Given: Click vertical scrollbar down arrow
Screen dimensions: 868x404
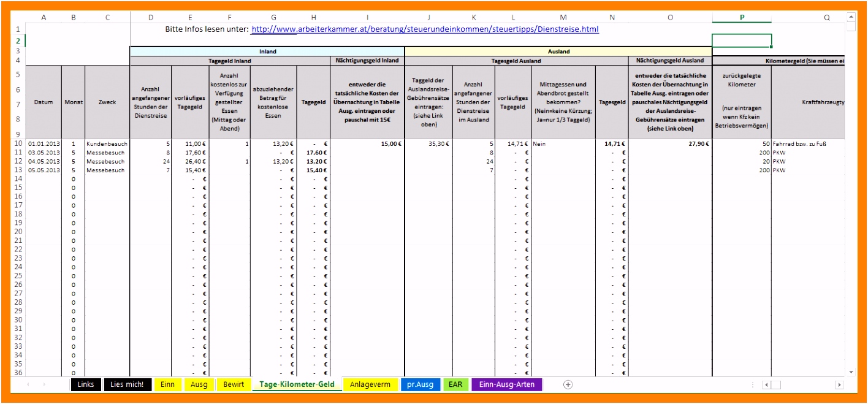Looking at the screenshot, I should click(x=851, y=372).
